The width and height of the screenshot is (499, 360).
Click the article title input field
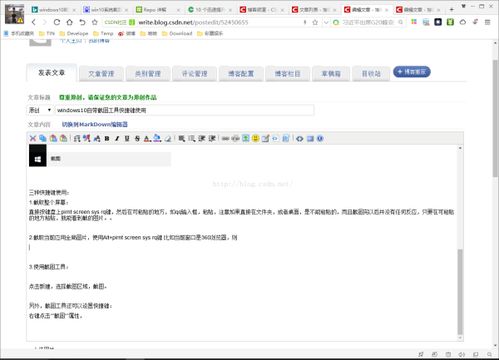(x=184, y=110)
